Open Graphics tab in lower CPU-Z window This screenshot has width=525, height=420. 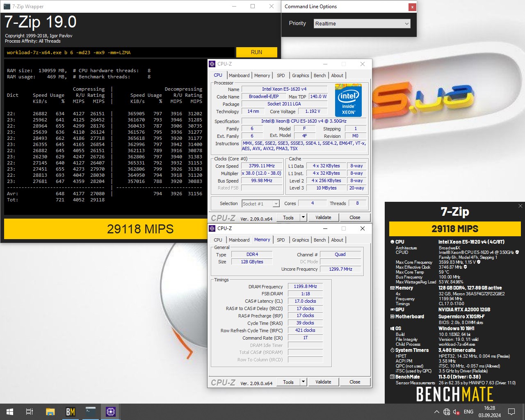click(x=300, y=240)
